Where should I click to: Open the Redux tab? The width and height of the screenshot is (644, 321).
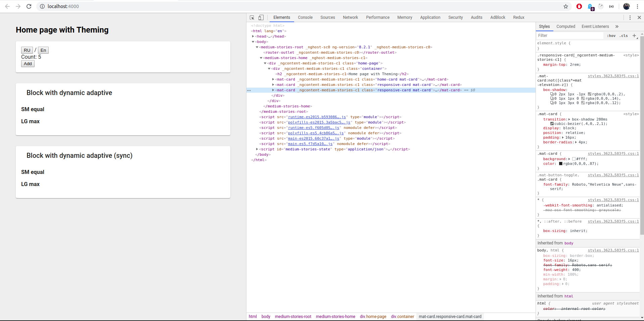tap(519, 17)
